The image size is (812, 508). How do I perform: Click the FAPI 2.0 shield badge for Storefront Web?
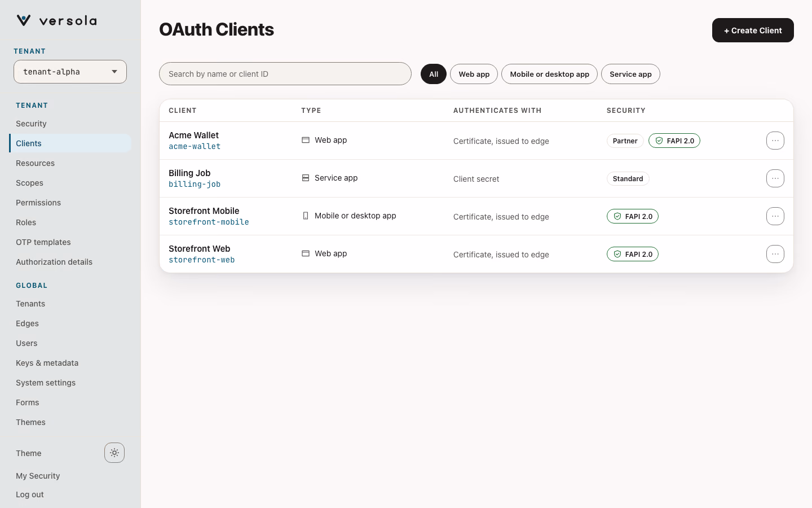pos(633,254)
